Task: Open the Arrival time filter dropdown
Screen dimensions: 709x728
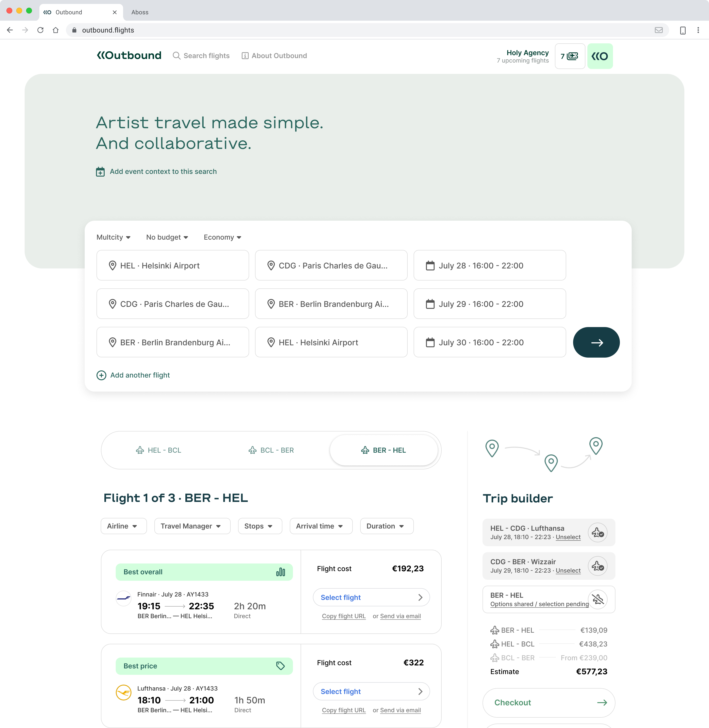Action: [x=321, y=526]
